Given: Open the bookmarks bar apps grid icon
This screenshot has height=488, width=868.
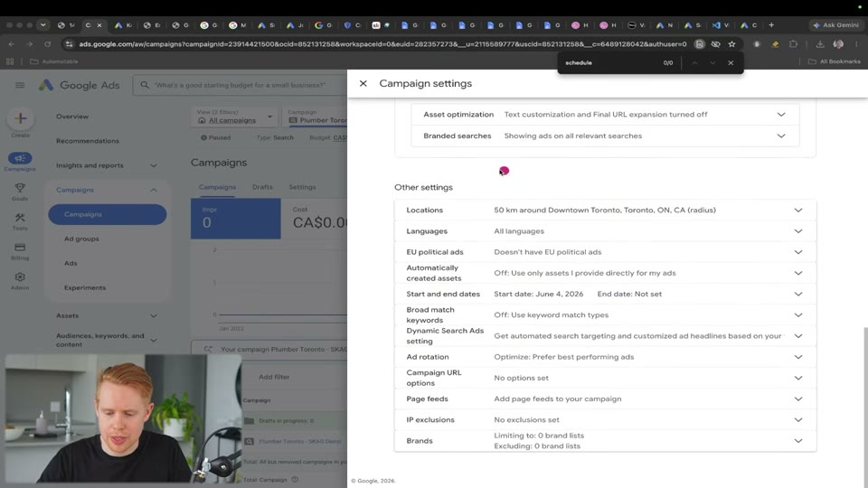Looking at the screenshot, I should pyautogui.click(x=10, y=61).
